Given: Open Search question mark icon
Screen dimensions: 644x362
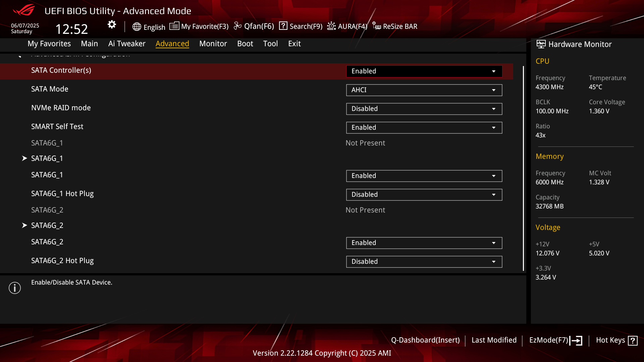Looking at the screenshot, I should point(283,26).
